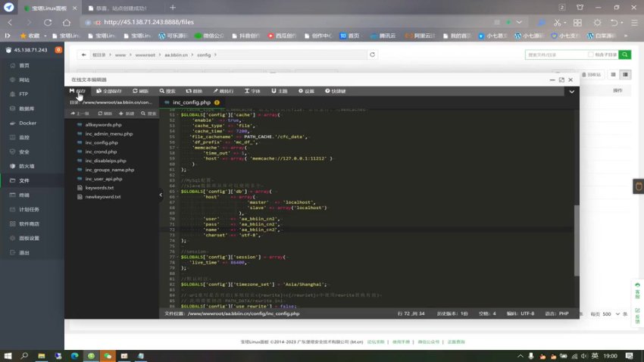Open 数据库 in the left sidebar menu
Screen dimensions: 644x362
[x=27, y=108]
